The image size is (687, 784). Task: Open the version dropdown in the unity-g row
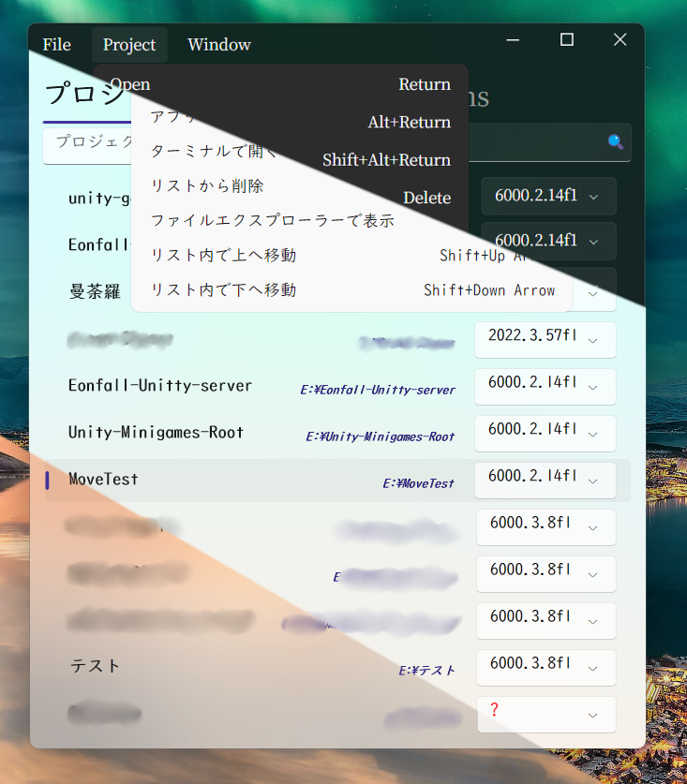tap(548, 196)
